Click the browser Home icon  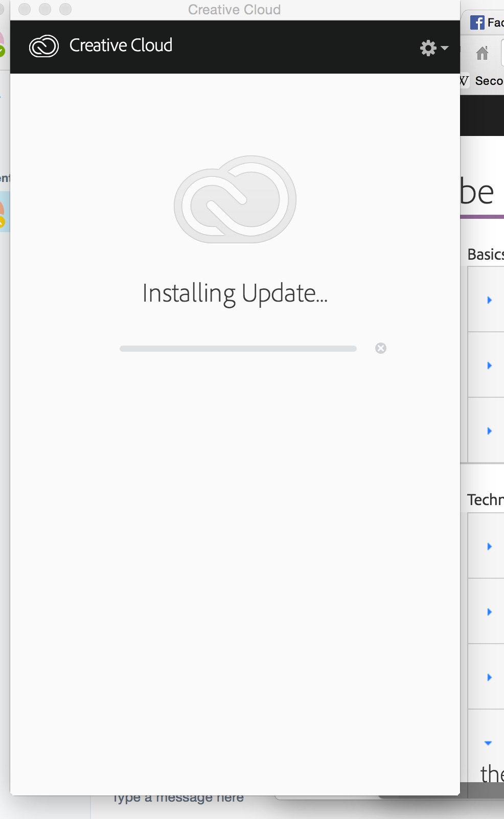pos(483,53)
